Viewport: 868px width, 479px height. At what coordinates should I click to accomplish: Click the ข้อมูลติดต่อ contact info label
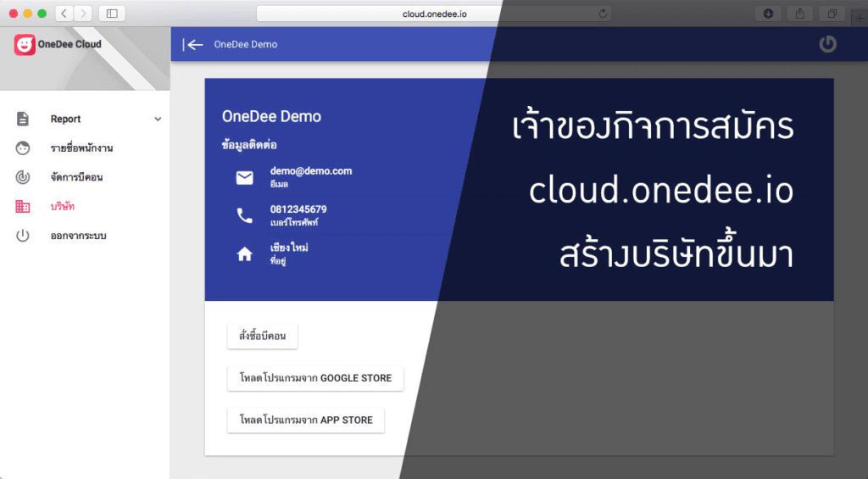coord(249,145)
